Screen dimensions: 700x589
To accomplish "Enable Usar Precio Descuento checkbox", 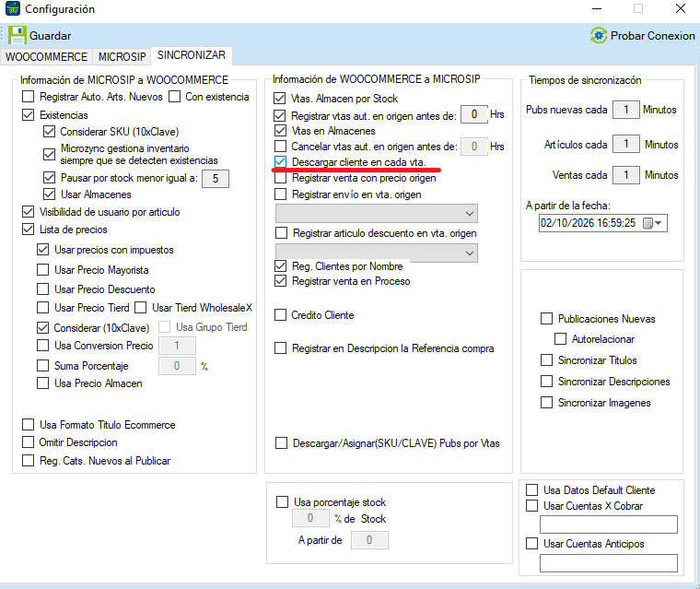I will [43, 289].
